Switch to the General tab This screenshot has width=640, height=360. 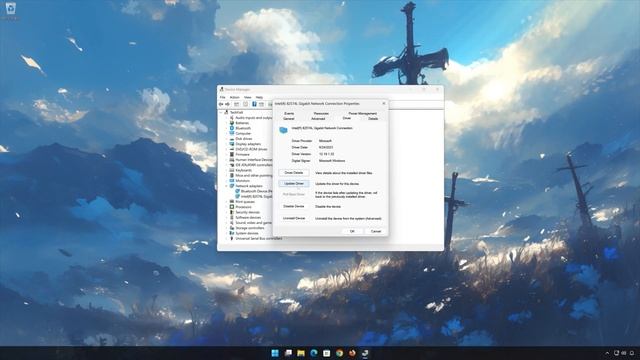(x=289, y=119)
